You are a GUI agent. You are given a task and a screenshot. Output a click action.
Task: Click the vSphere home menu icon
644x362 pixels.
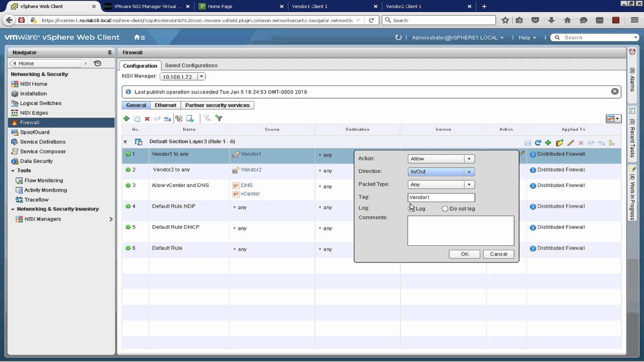(x=139, y=37)
